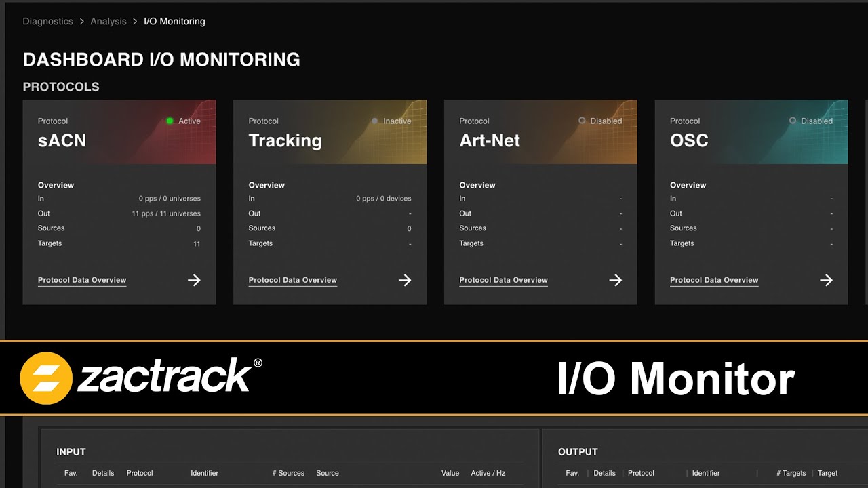Click the Disabled status ring on Art-Net
Viewport: 868px width, 488px height.
tap(582, 121)
